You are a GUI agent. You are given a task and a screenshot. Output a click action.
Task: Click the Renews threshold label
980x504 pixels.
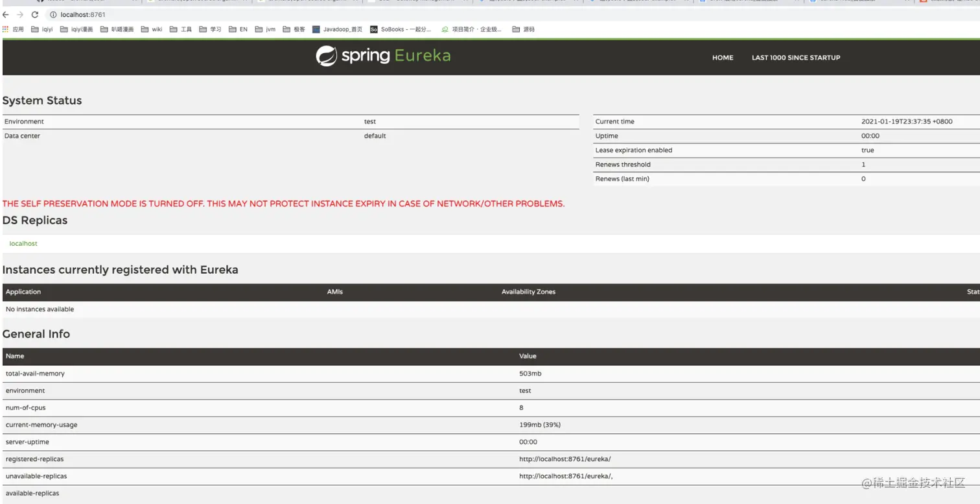623,165
